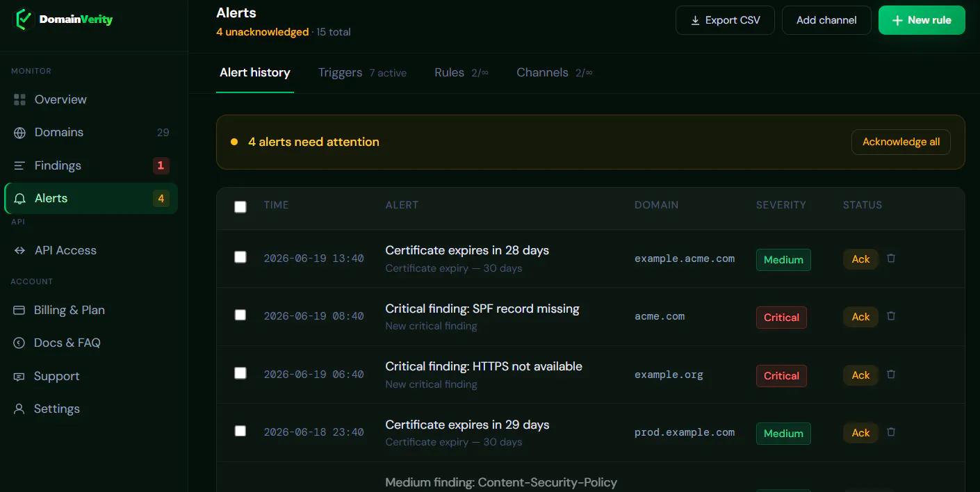Click the Time column header
The image size is (980, 492).
[276, 205]
